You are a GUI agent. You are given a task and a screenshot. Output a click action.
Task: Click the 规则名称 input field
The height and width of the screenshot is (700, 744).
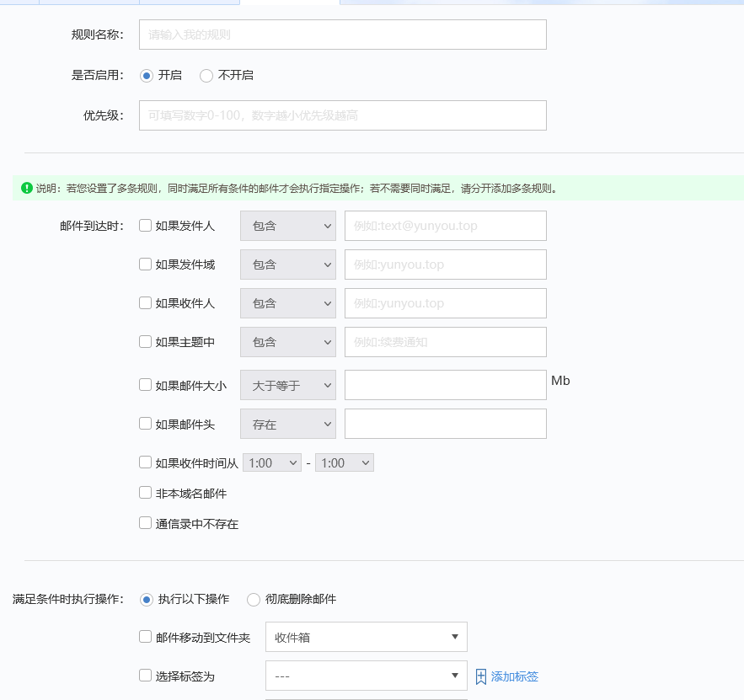[342, 35]
